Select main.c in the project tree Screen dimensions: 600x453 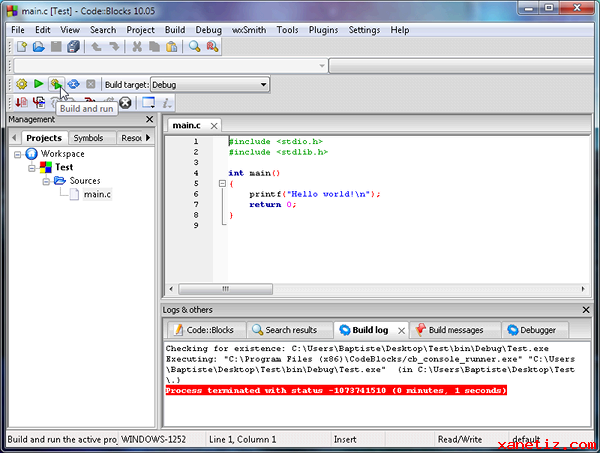click(97, 194)
